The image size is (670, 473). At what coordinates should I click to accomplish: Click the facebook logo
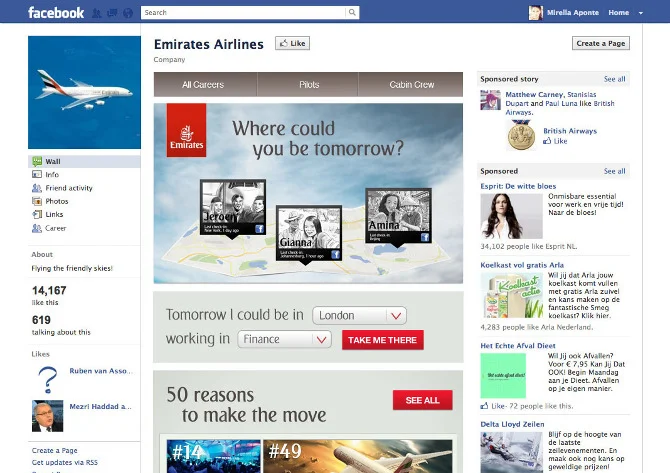[56, 12]
